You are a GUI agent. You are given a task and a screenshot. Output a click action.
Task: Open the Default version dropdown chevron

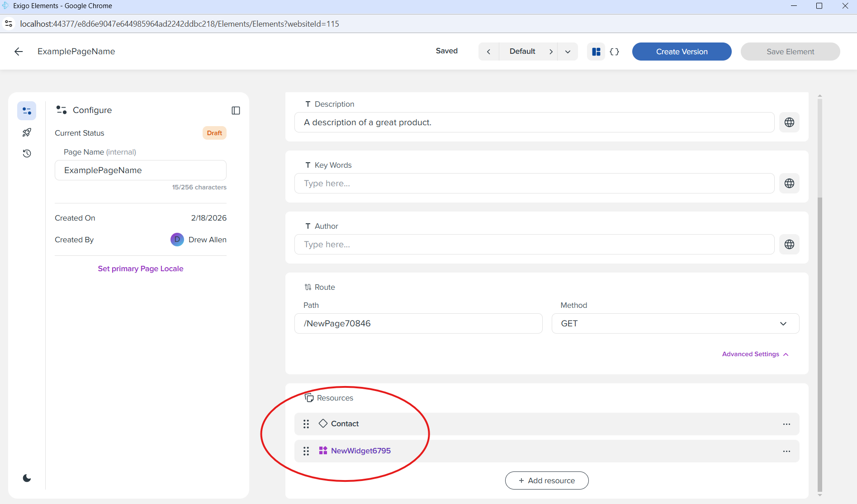568,51
